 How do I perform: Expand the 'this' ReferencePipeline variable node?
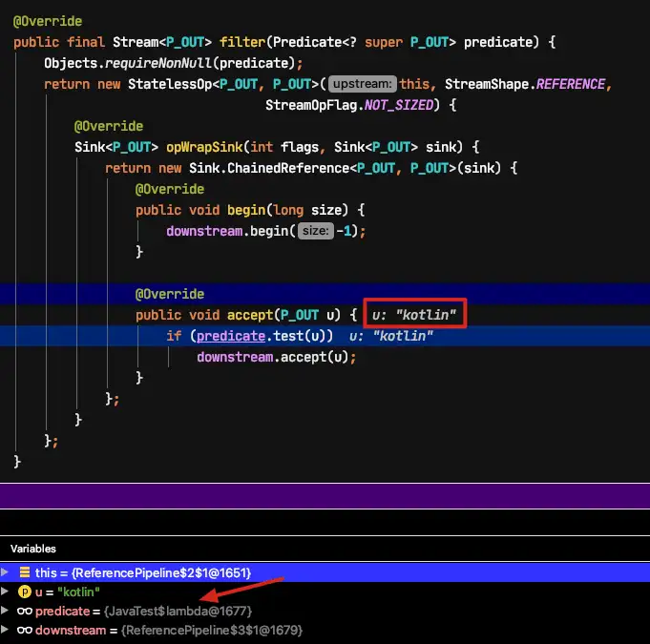5,572
